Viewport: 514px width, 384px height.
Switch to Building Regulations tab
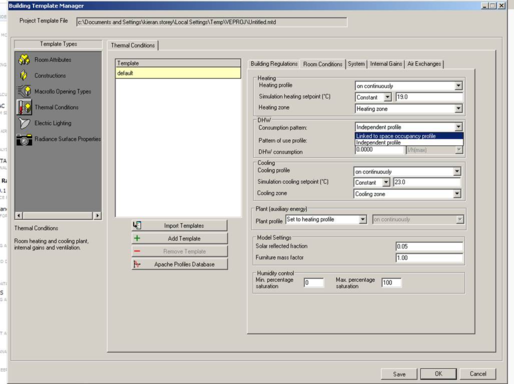pyautogui.click(x=274, y=64)
